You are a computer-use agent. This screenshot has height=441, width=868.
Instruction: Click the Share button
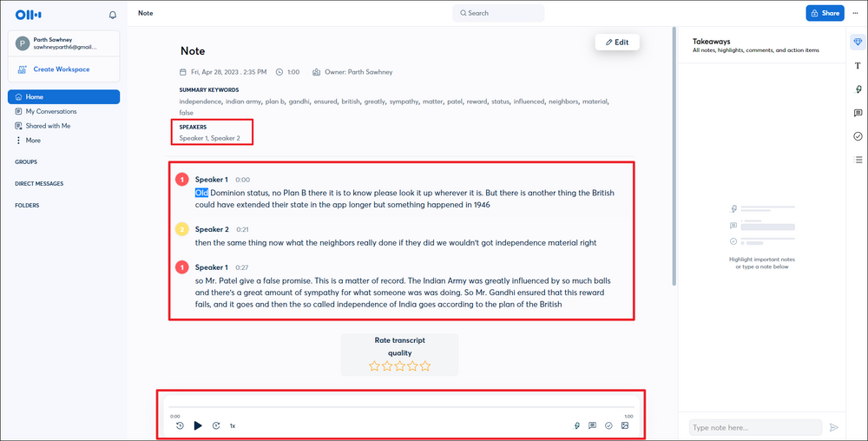(825, 13)
